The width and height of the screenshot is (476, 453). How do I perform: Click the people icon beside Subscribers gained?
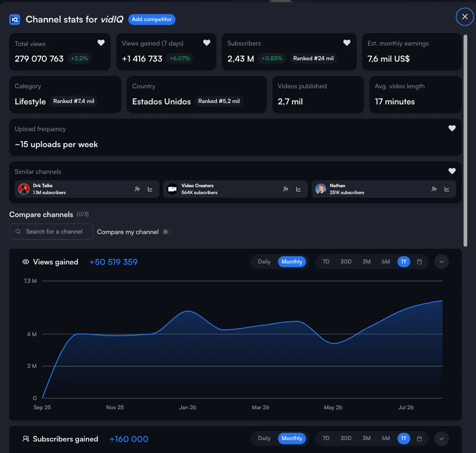pyautogui.click(x=26, y=439)
